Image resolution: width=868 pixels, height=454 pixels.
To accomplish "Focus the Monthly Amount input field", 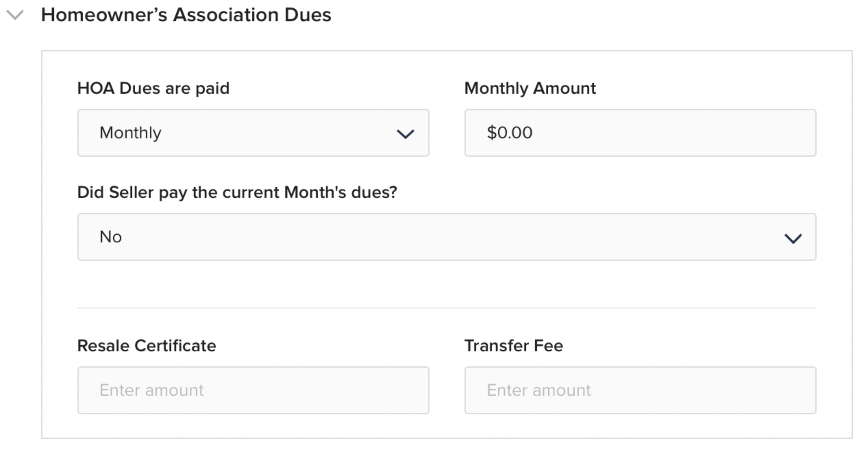I will (640, 133).
